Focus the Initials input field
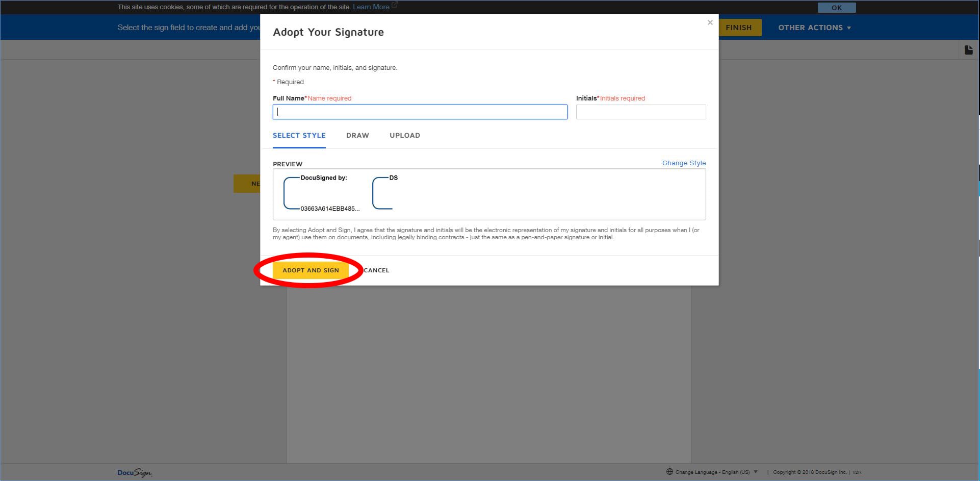This screenshot has width=980, height=481. pyautogui.click(x=641, y=112)
